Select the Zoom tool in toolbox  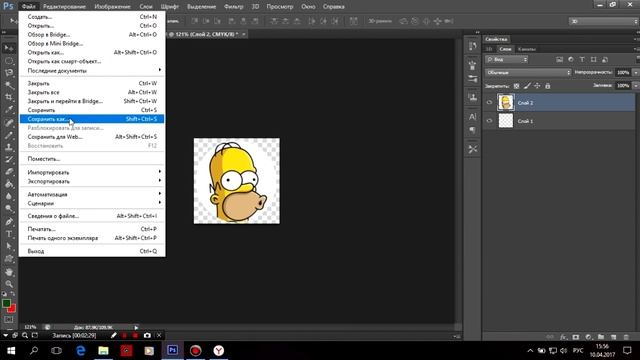pyautogui.click(x=9, y=284)
